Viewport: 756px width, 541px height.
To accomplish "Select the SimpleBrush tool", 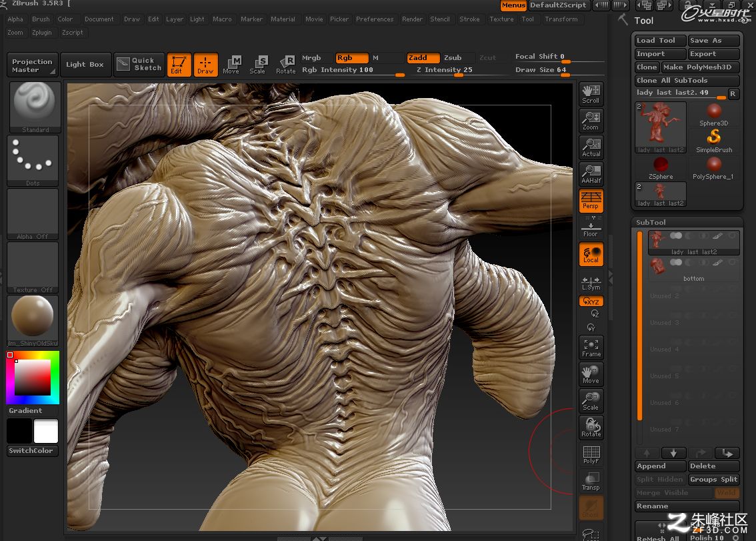I will pos(713,141).
